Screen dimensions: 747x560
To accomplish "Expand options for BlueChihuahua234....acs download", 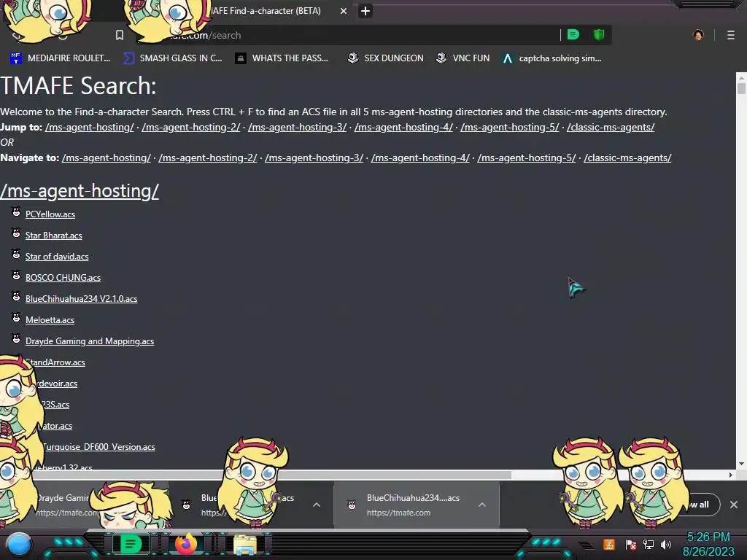I will pyautogui.click(x=482, y=505).
